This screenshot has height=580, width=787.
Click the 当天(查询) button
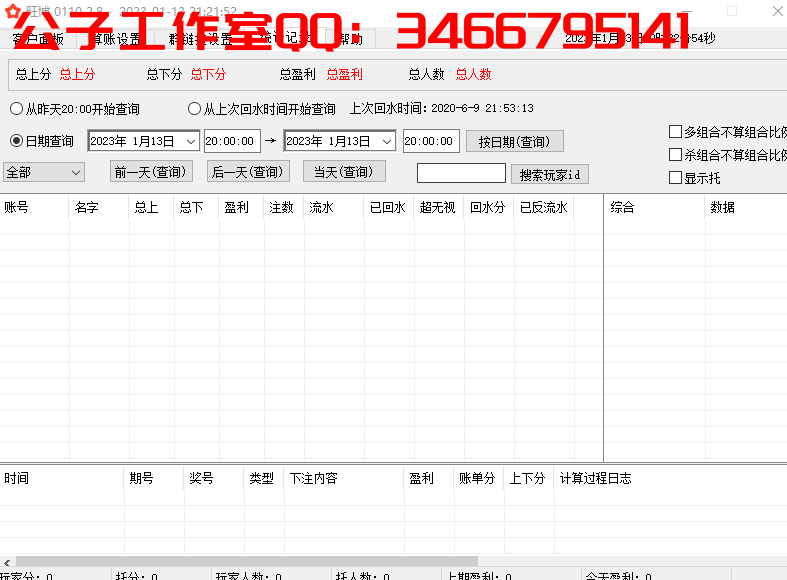click(x=344, y=172)
